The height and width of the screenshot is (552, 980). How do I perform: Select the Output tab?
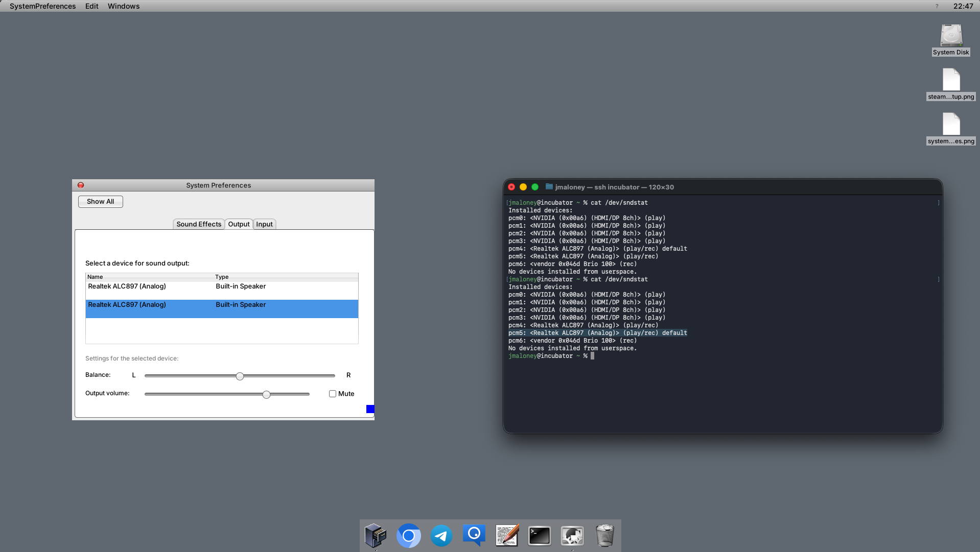pos(239,224)
